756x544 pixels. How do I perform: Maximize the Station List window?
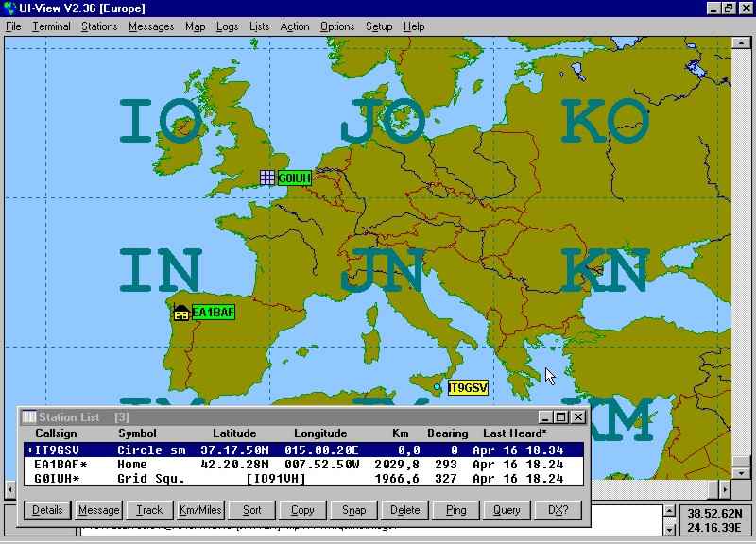pyautogui.click(x=561, y=416)
